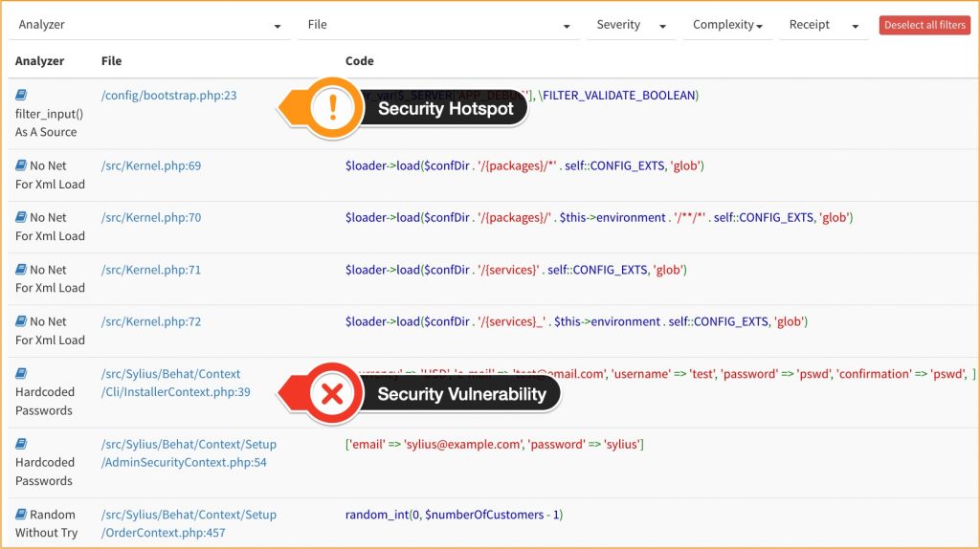
Task: Click book icon in Kernel.php:72 row
Action: (21, 321)
